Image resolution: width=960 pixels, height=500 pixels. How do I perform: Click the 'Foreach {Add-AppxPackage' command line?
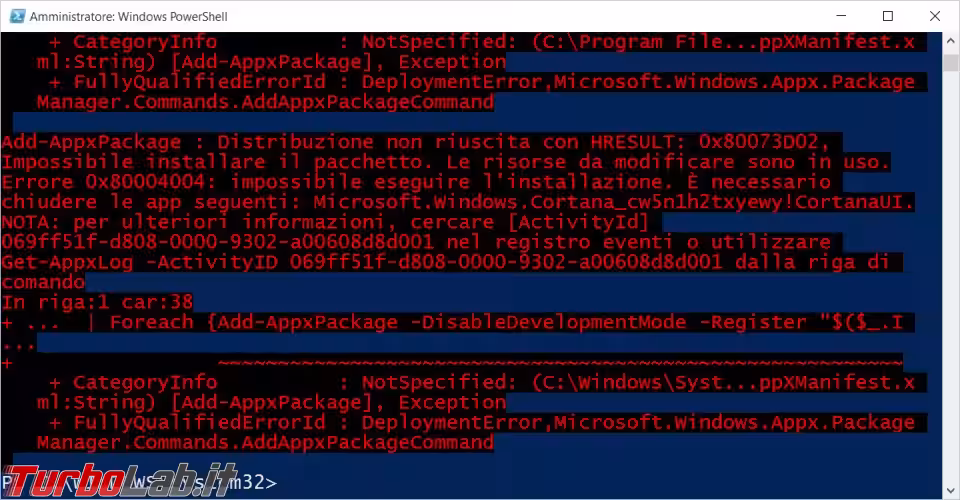(x=253, y=323)
